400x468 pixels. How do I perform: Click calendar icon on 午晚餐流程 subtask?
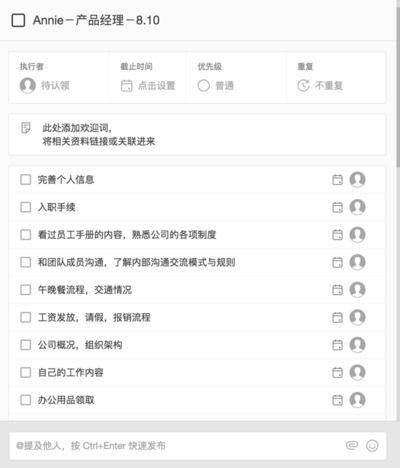point(337,290)
